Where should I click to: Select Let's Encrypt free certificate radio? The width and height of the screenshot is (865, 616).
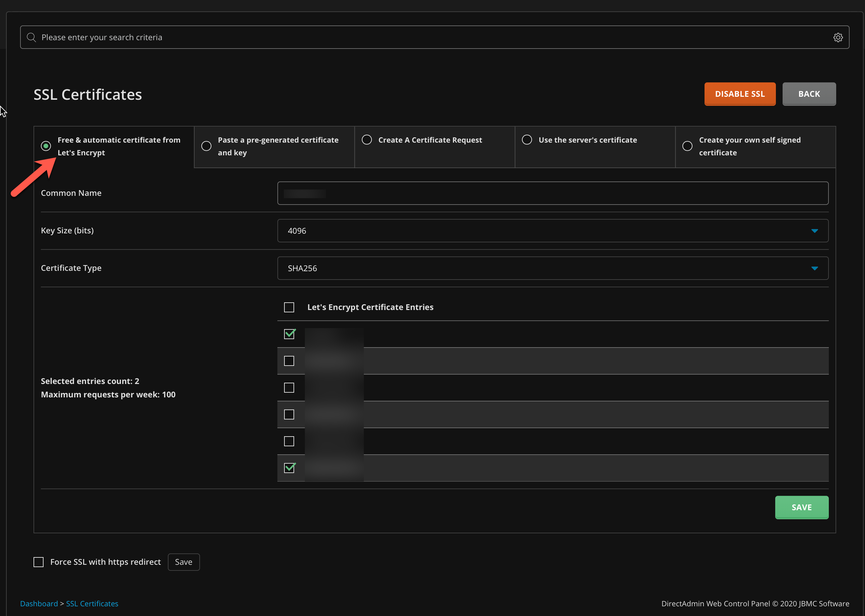[46, 146]
